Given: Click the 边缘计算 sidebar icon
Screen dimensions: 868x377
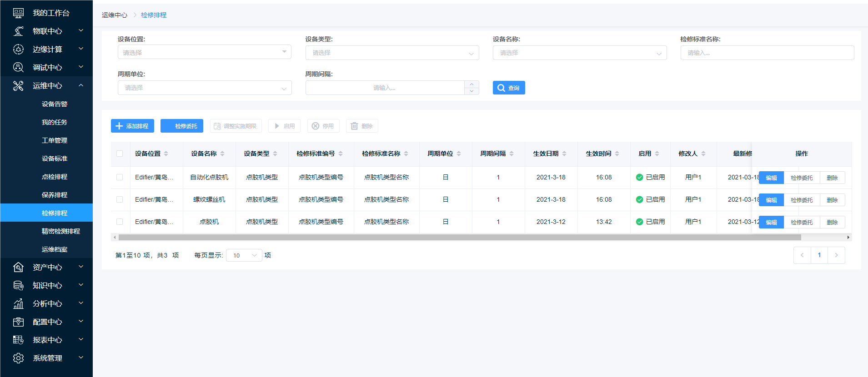Looking at the screenshot, I should tap(18, 50).
